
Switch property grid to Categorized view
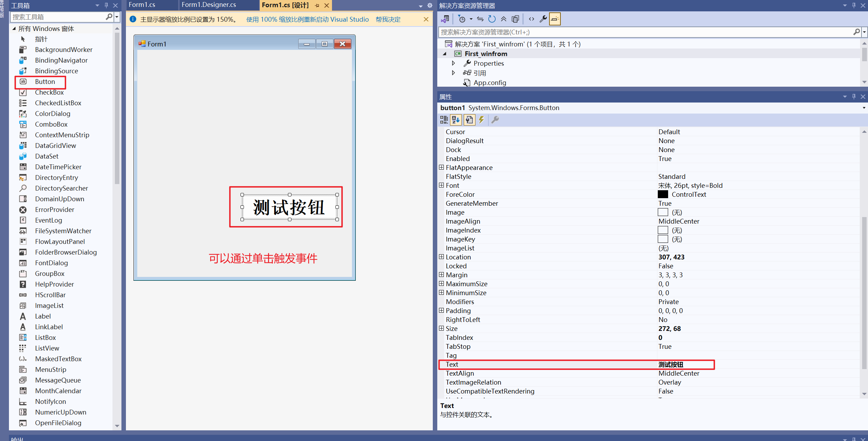[x=444, y=120]
